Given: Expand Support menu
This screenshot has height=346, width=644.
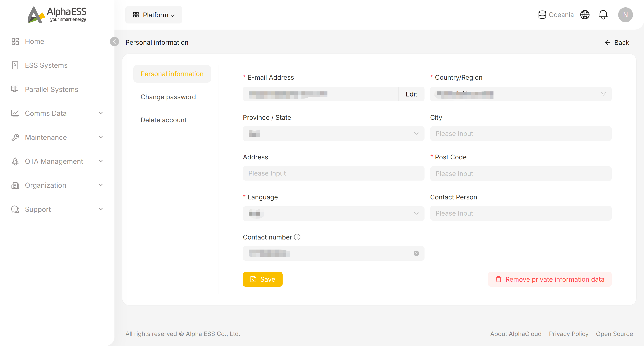Looking at the screenshot, I should [x=57, y=209].
